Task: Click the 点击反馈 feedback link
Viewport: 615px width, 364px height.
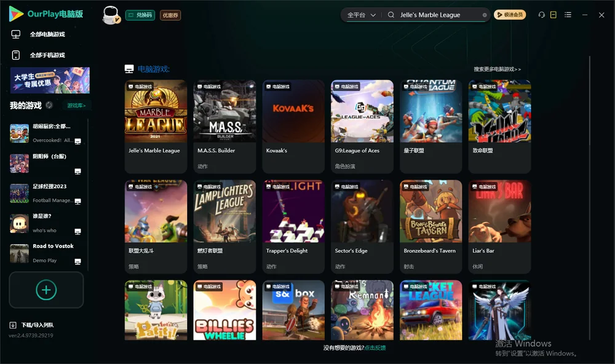Action: (375, 347)
